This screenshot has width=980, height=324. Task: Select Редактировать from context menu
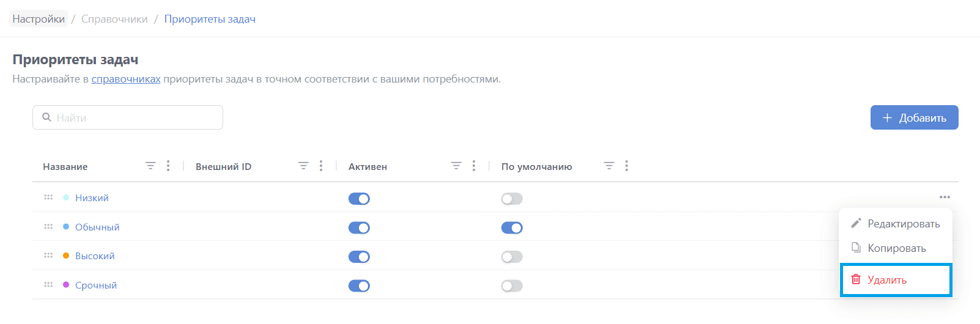(896, 224)
